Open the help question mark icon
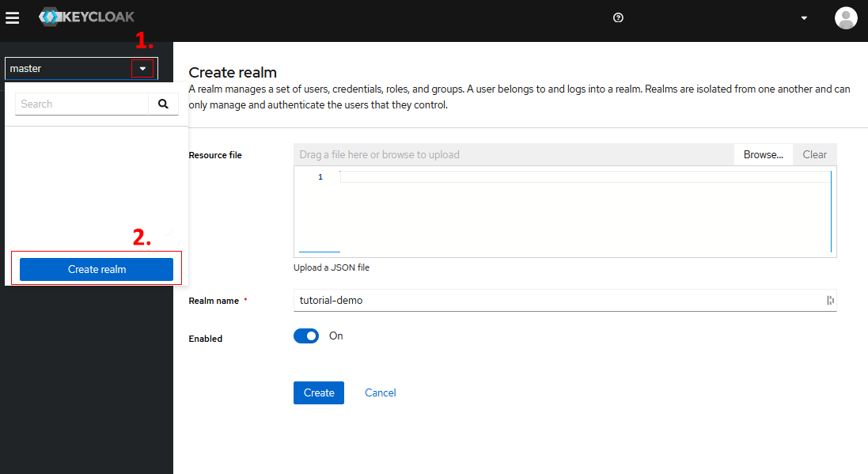The image size is (868, 474). tap(618, 17)
